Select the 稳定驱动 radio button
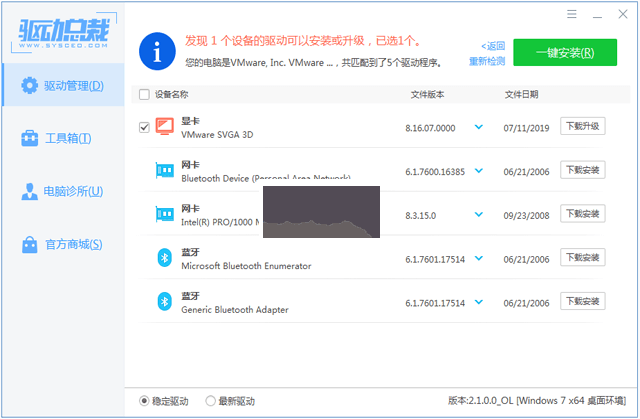The image size is (640, 419). (x=144, y=401)
